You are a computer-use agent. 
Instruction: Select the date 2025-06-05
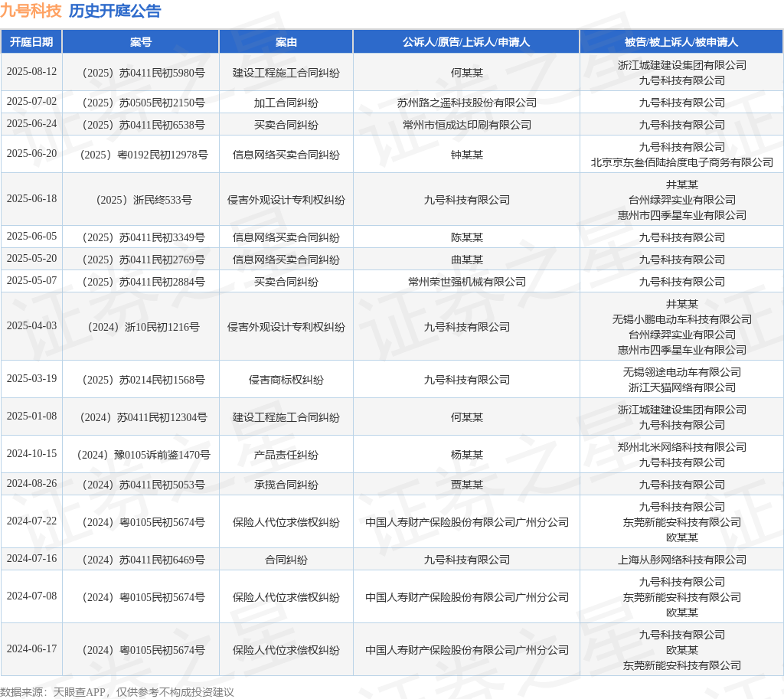point(31,236)
